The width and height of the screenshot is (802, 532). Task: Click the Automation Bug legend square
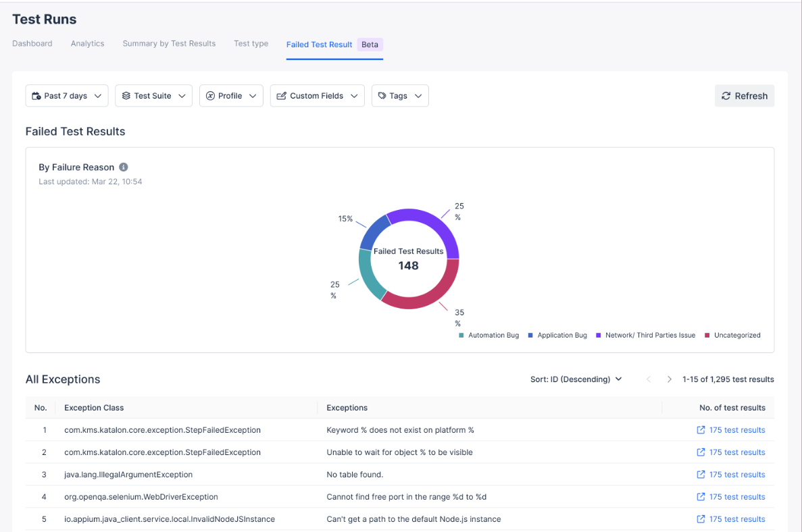pyautogui.click(x=461, y=336)
